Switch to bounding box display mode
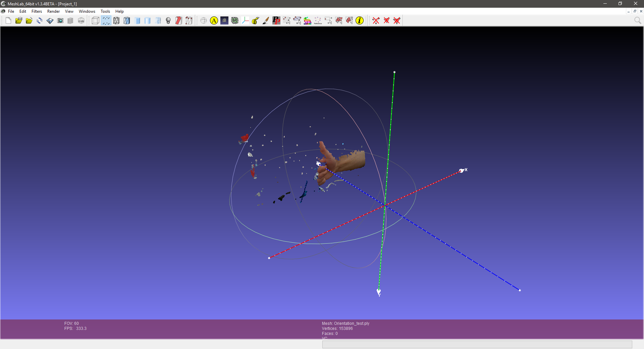The height and width of the screenshot is (349, 644). click(95, 20)
